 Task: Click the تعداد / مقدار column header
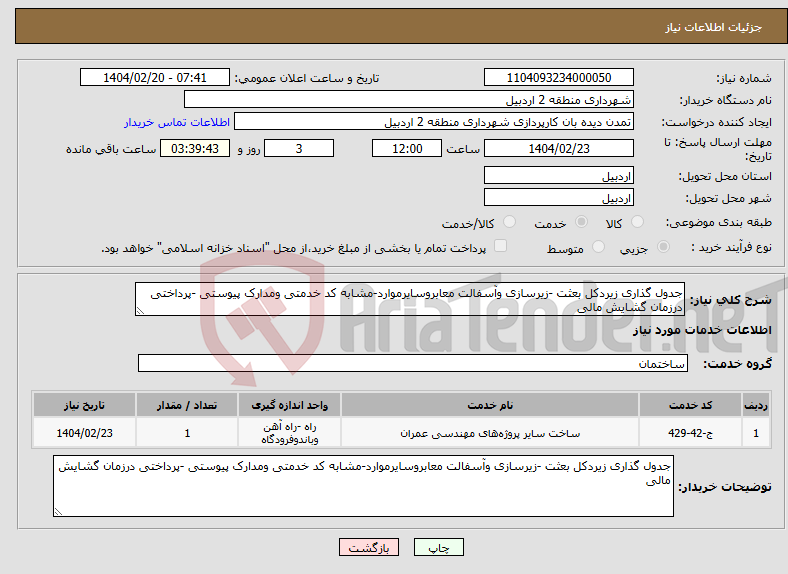pyautogui.click(x=187, y=405)
